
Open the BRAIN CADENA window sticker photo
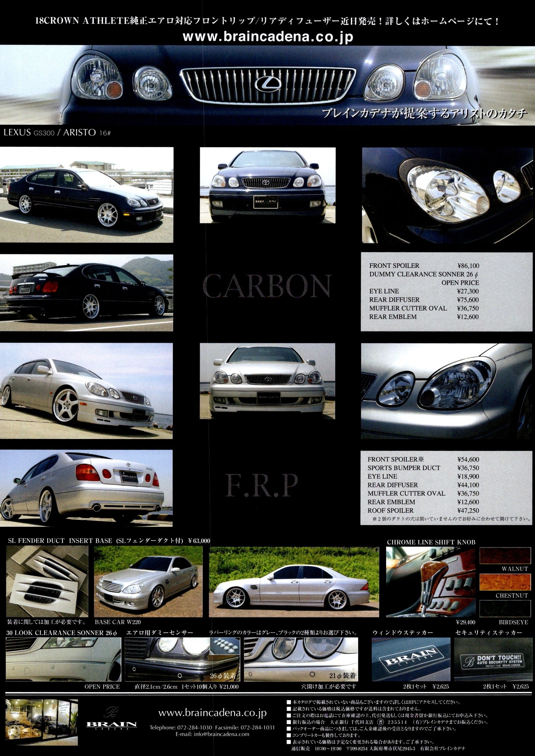coord(411,659)
